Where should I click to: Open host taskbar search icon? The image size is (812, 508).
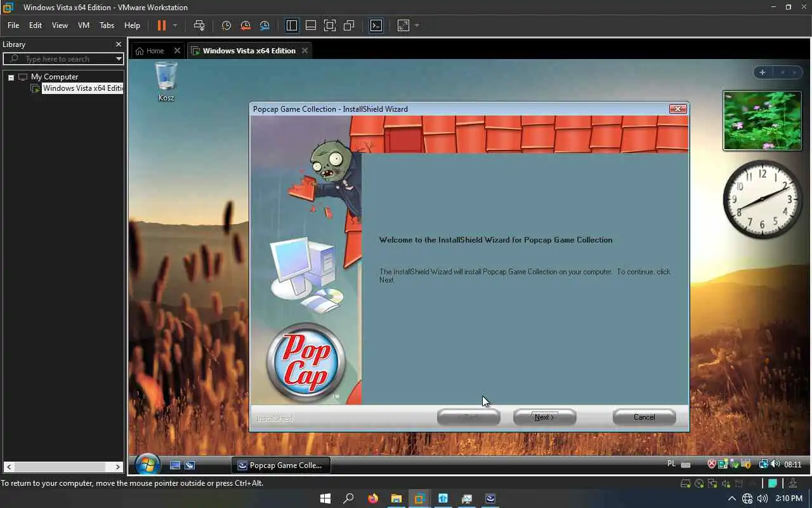[x=348, y=498]
